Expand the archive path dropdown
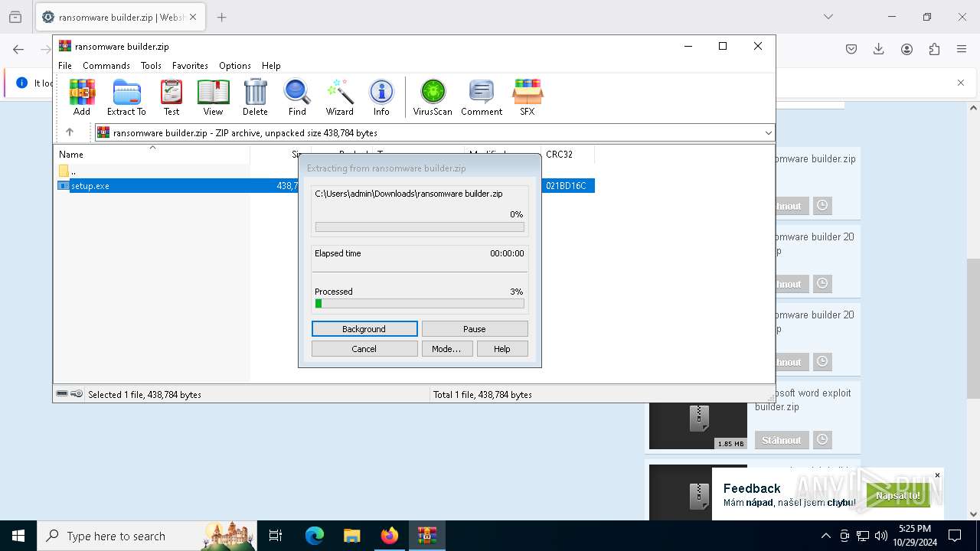 pos(768,133)
